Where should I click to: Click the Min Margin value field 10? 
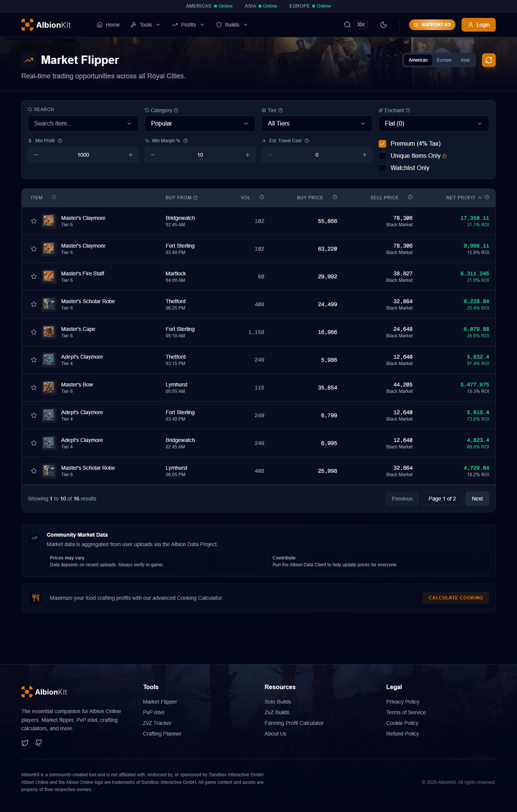pos(200,155)
